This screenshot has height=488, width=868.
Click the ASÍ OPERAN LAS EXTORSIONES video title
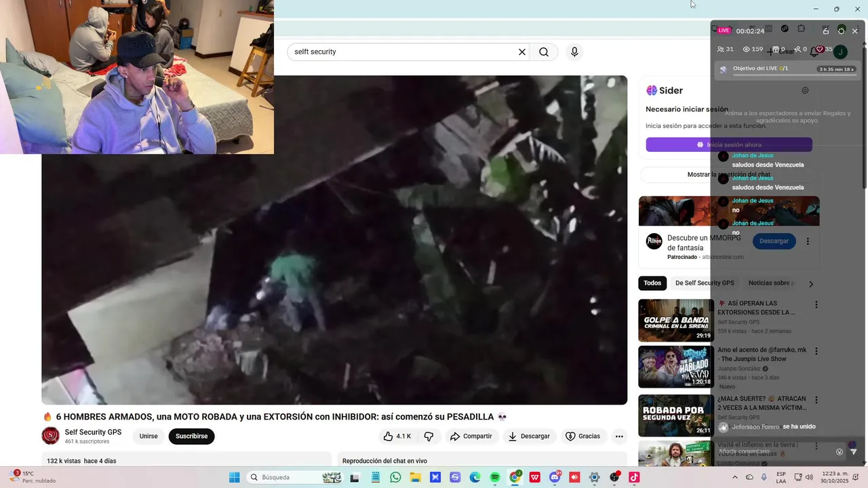pos(756,308)
